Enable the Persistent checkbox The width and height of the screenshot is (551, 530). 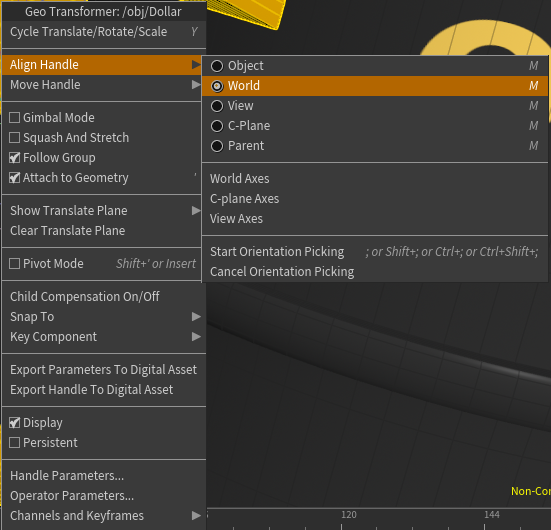click(14, 442)
